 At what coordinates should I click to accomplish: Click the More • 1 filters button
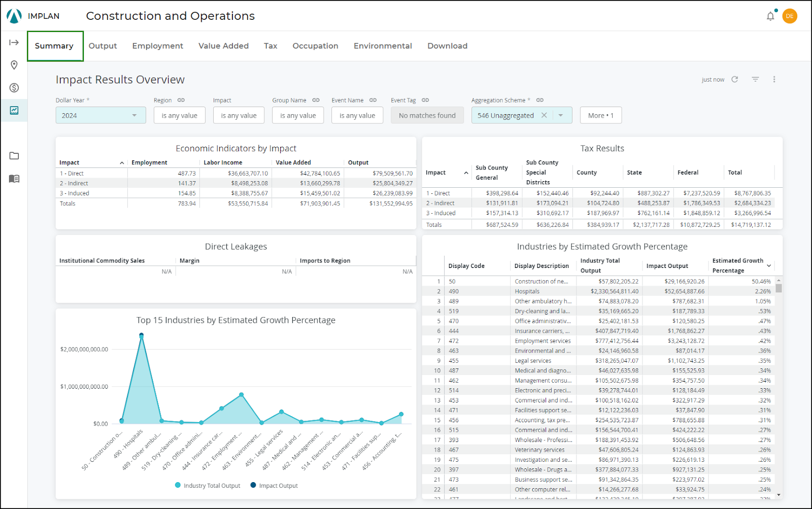600,115
